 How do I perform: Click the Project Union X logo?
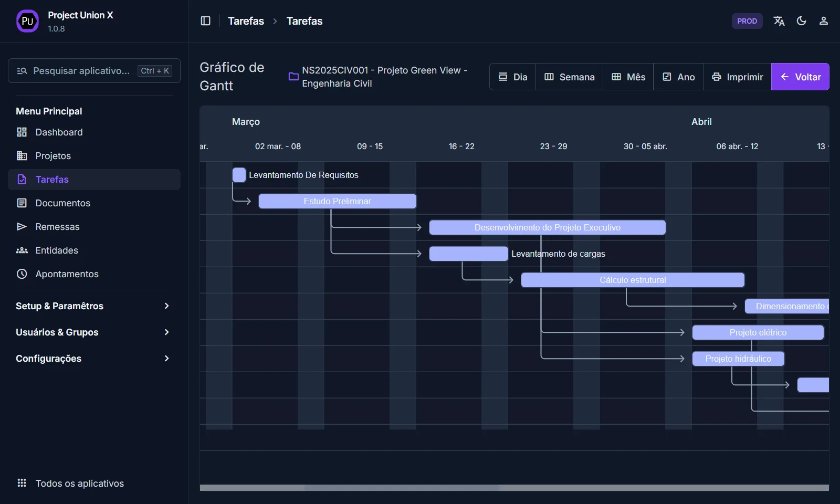click(27, 21)
